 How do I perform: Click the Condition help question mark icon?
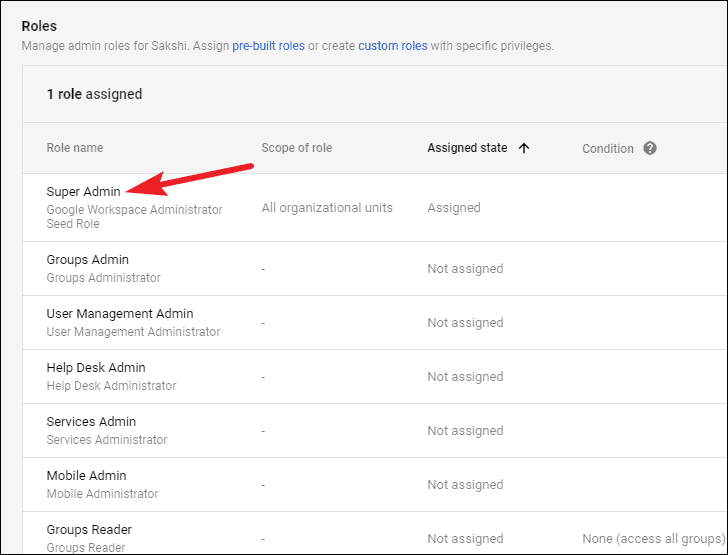[650, 148]
